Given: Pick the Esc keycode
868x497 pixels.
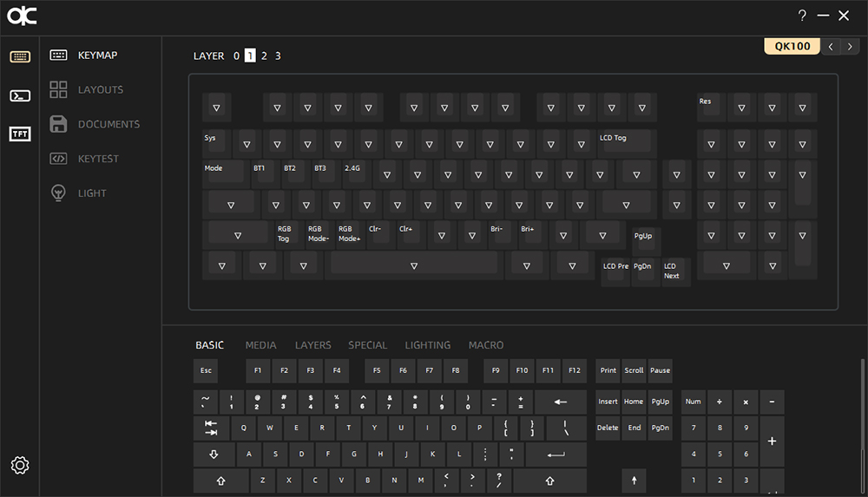Looking at the screenshot, I should (x=206, y=371).
